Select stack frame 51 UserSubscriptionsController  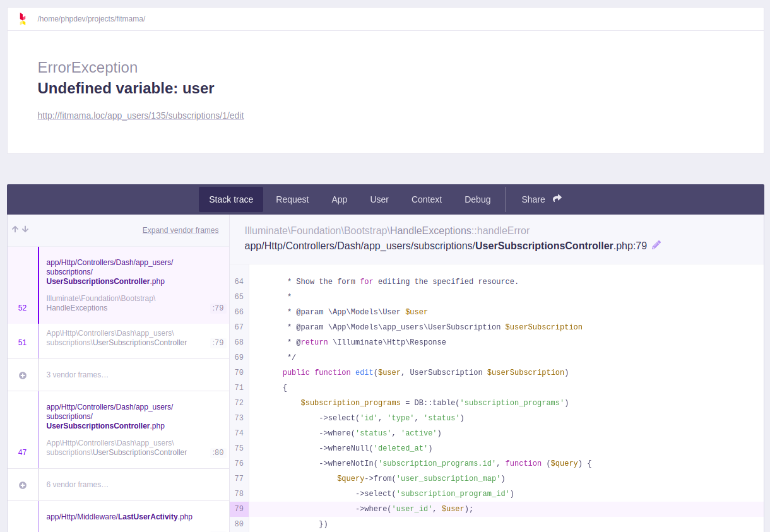coord(126,338)
